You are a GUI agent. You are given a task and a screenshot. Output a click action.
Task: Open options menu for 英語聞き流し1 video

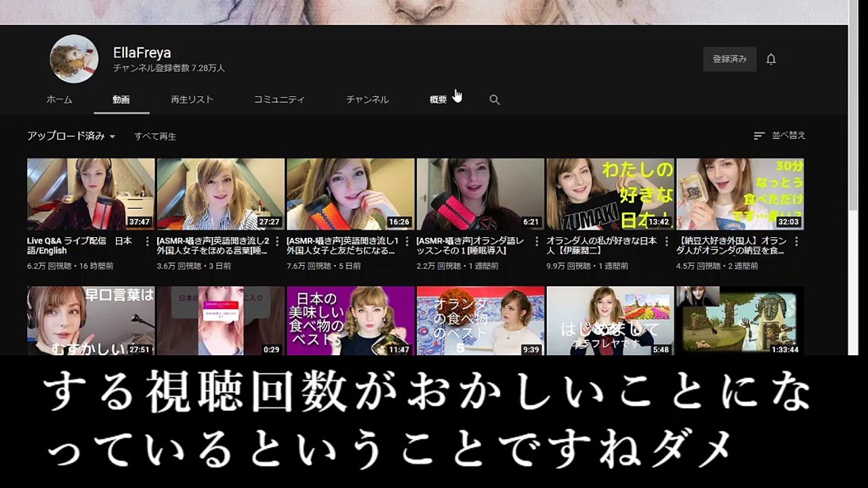click(408, 241)
